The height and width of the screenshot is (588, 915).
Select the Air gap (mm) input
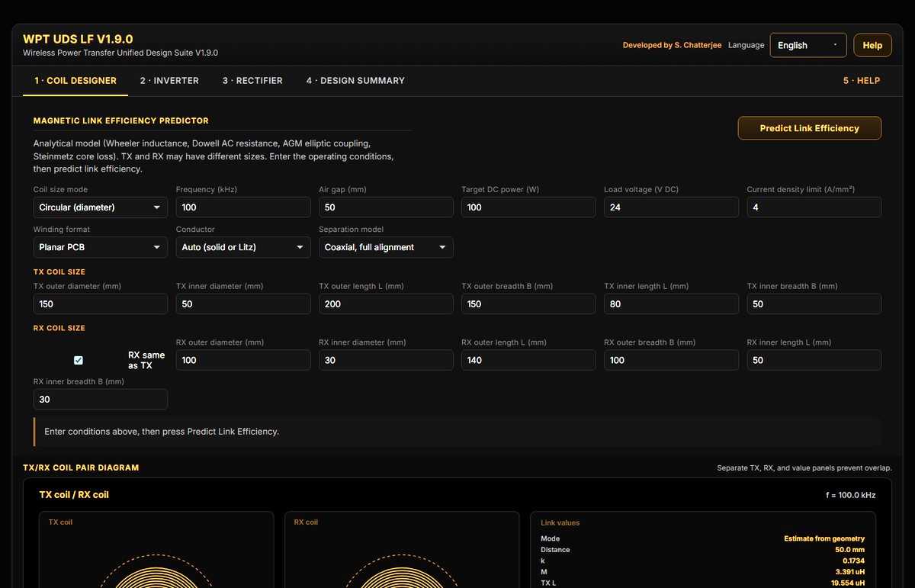[x=386, y=207]
